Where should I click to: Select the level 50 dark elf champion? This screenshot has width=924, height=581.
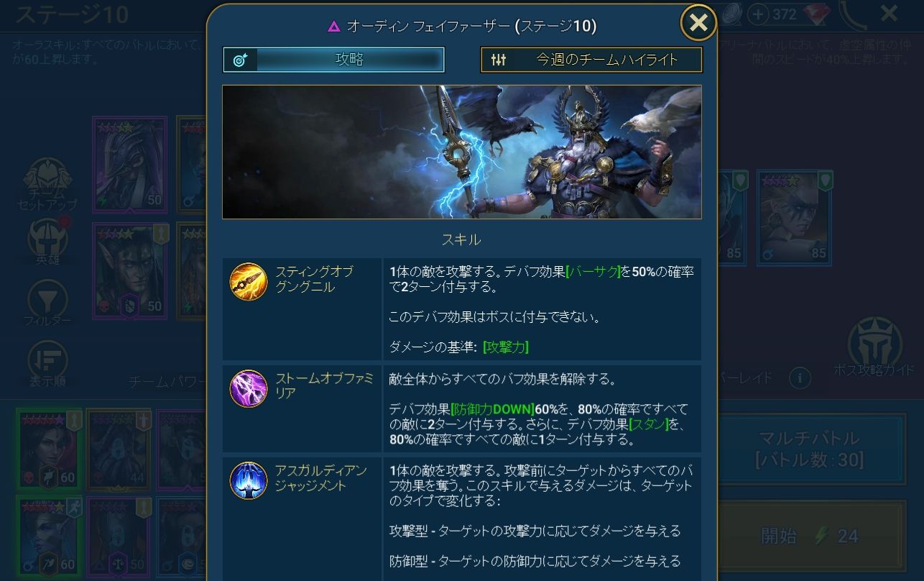coord(129,271)
